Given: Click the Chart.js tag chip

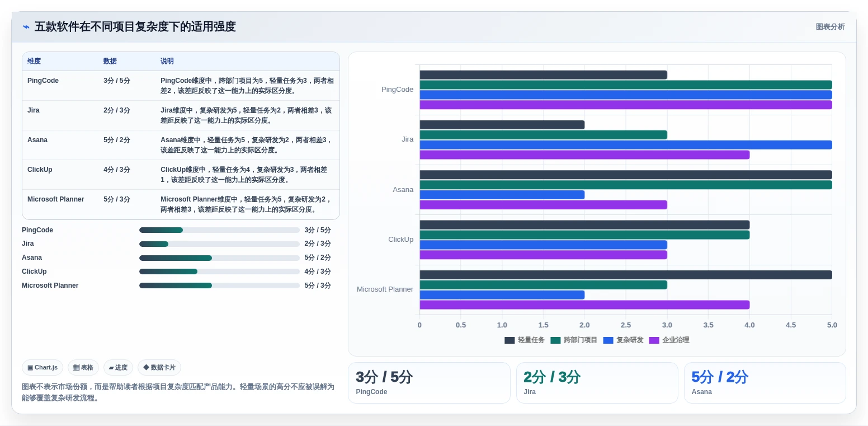Looking at the screenshot, I should (43, 367).
